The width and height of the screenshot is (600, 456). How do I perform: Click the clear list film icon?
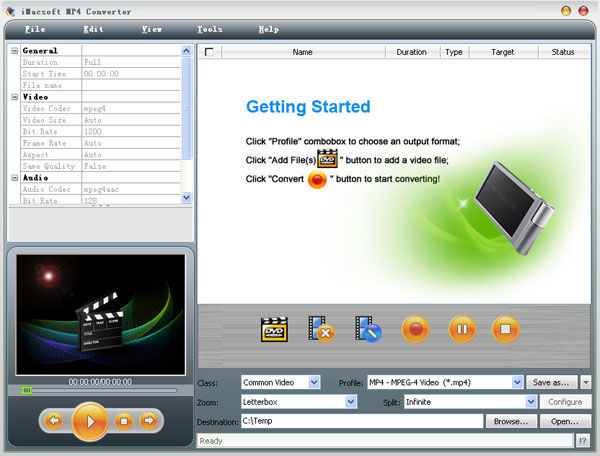click(x=367, y=329)
